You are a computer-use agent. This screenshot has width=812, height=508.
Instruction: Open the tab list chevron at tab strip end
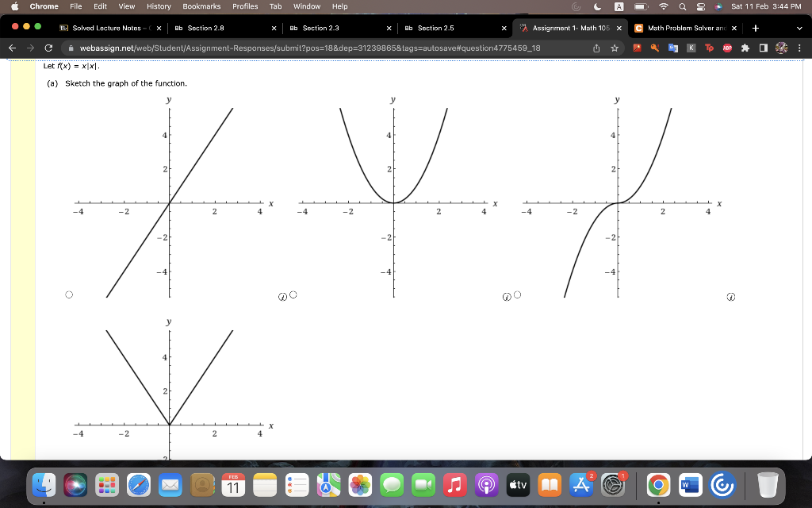click(799, 27)
